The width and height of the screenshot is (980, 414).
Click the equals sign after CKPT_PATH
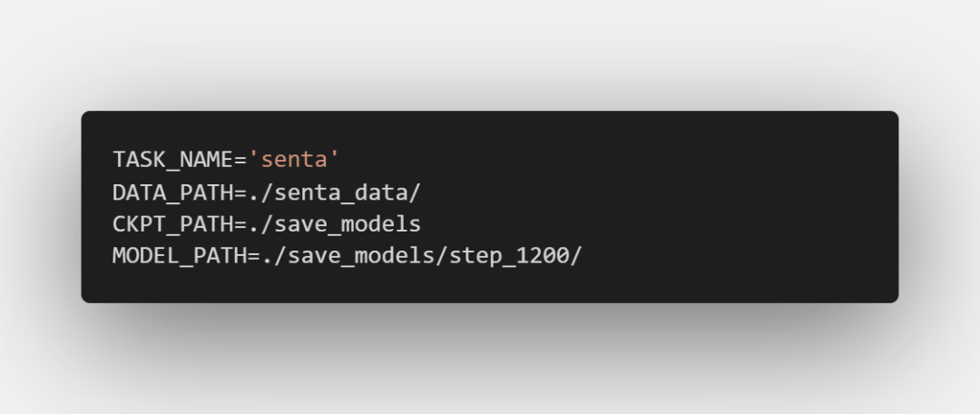tap(240, 224)
